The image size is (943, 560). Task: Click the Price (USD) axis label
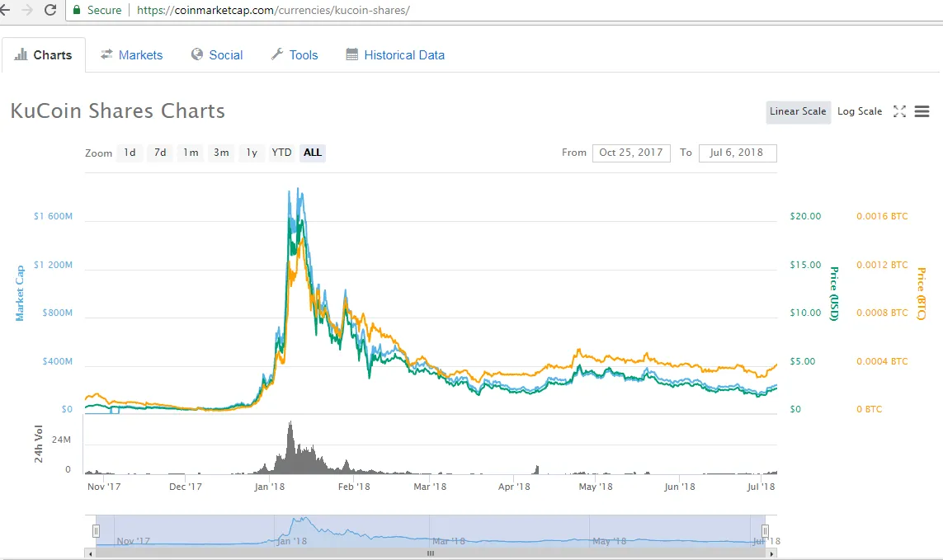pyautogui.click(x=833, y=294)
